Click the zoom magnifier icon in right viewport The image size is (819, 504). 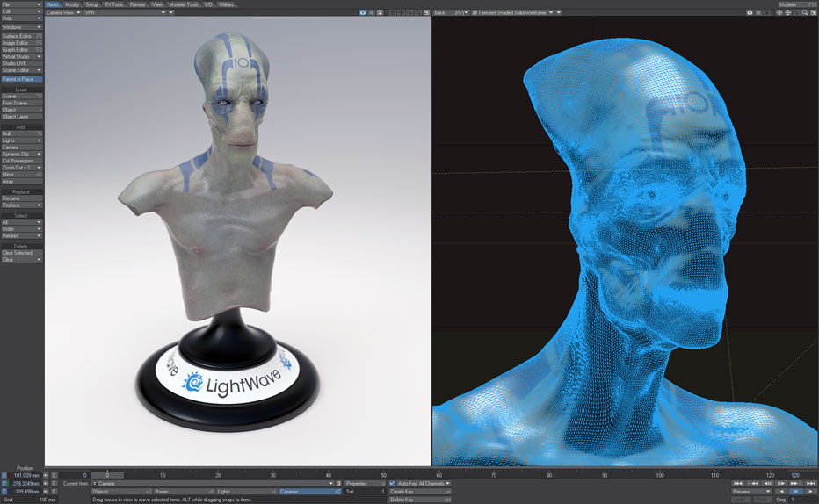805,12
